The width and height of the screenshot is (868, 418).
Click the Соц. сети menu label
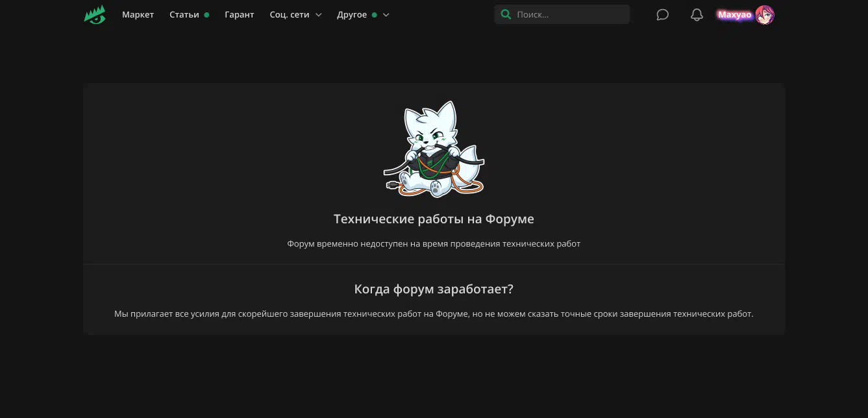pos(289,14)
